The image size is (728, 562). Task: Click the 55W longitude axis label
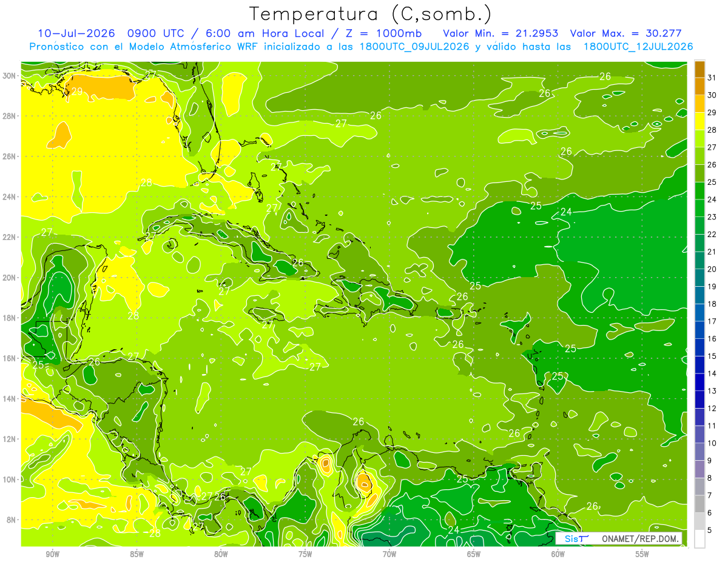[x=642, y=554]
